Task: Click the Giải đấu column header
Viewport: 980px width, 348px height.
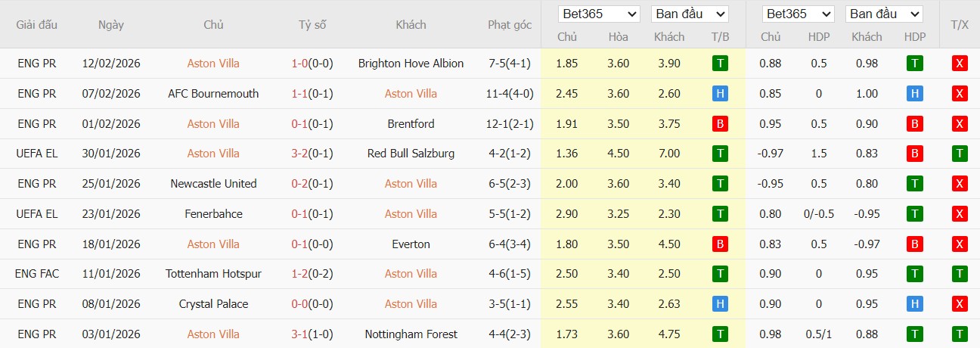Action: coord(37,25)
